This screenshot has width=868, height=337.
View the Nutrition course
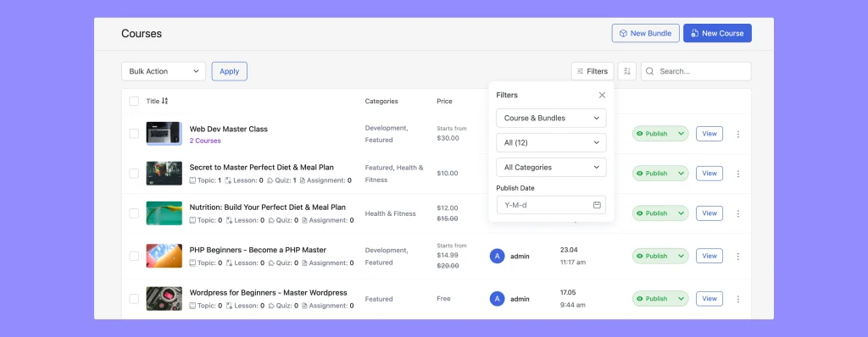tap(709, 213)
